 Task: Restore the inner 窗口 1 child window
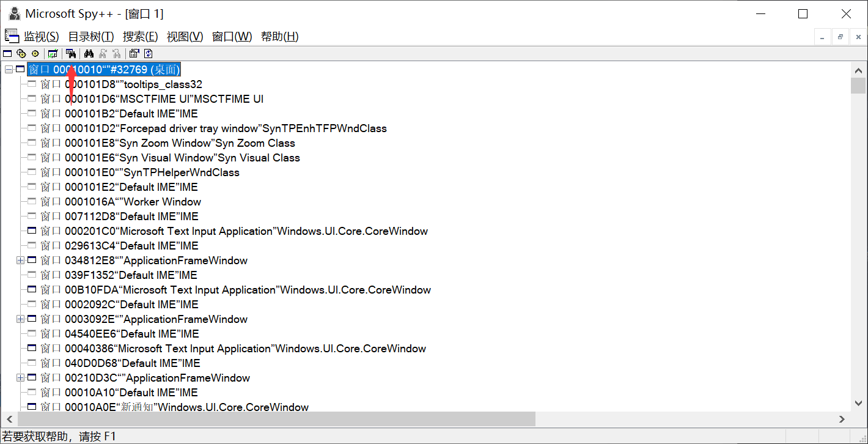[840, 37]
